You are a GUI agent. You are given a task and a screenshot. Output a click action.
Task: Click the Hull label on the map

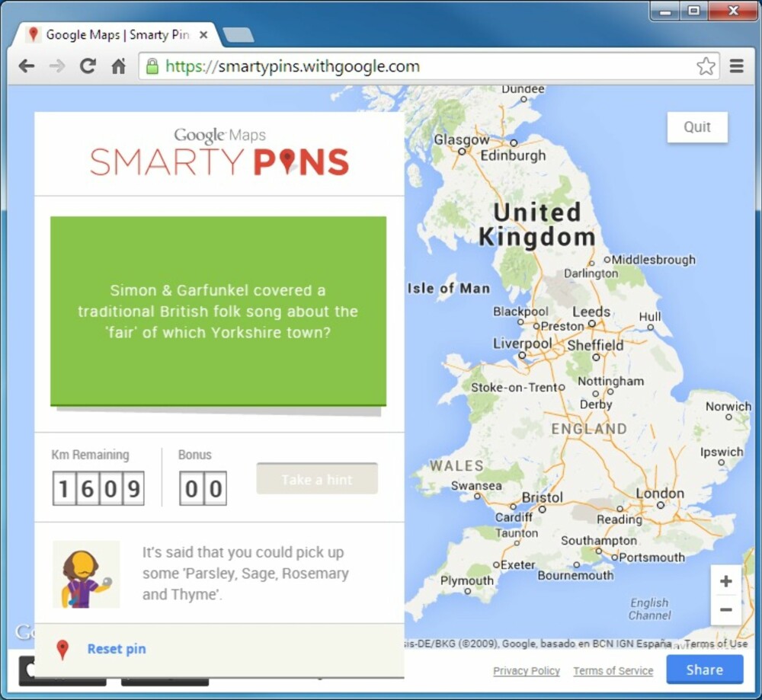click(650, 316)
